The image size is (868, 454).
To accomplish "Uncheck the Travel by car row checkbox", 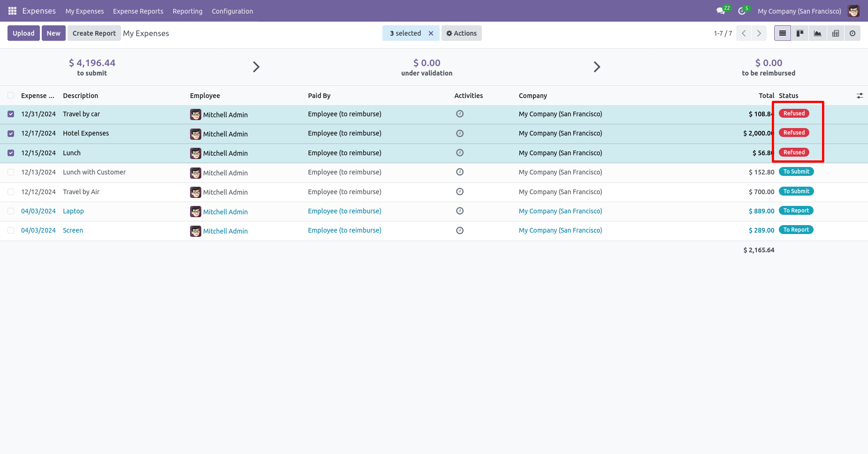I will point(11,114).
